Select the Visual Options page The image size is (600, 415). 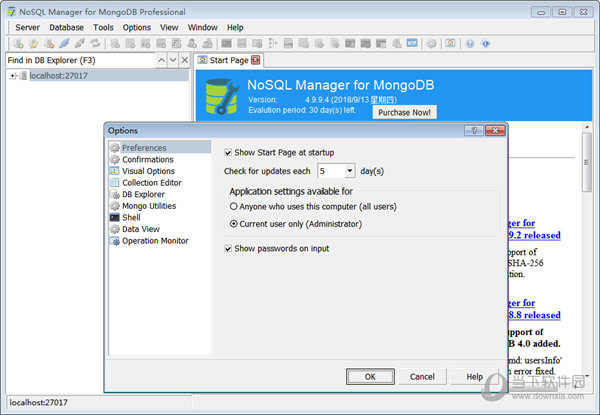pos(148,171)
